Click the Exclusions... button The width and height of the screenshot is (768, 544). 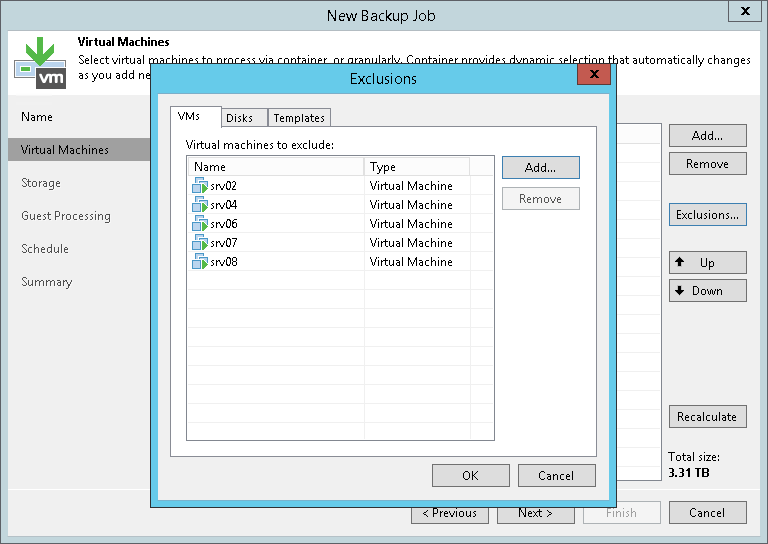(x=708, y=214)
